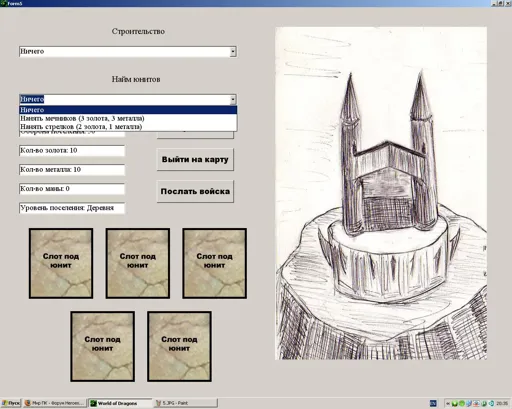Click the Кол-во золота field

[72, 150]
